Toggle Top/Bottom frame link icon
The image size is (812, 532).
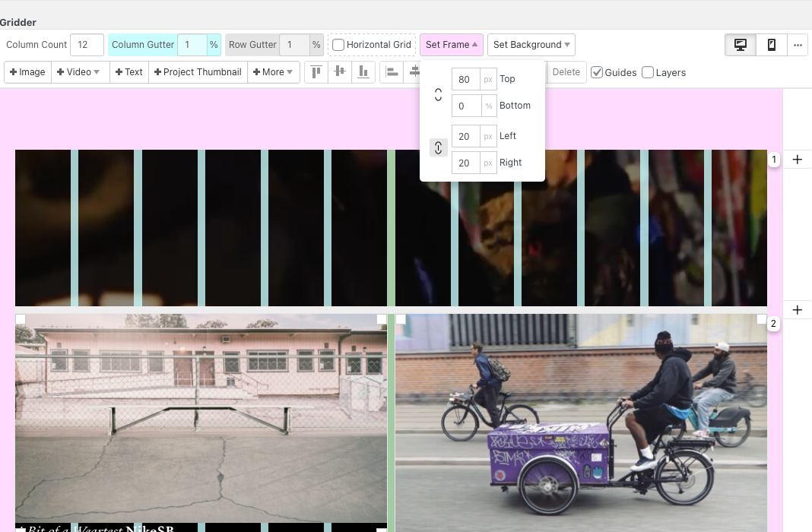coord(438,95)
